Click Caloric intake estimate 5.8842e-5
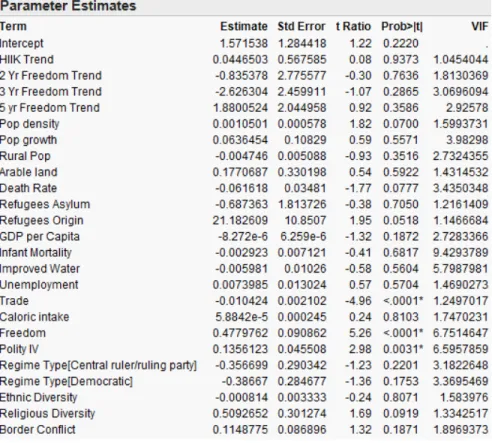492x443 pixels. click(241, 317)
